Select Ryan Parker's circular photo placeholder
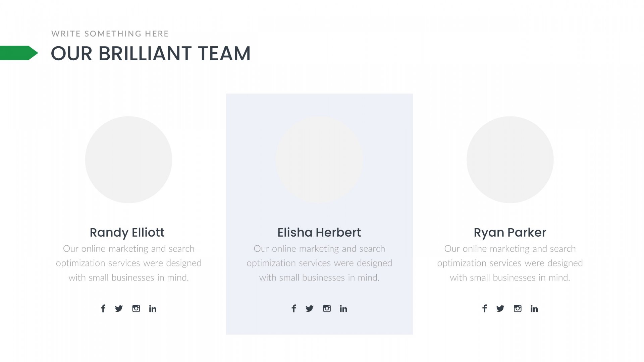Viewport: 644px width, 362px height. coord(510,160)
